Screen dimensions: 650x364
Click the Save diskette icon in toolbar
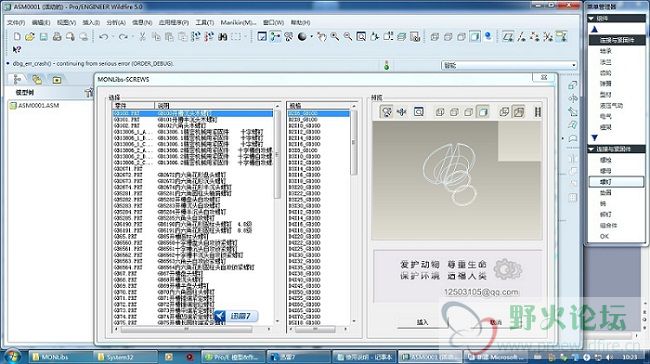44,37
